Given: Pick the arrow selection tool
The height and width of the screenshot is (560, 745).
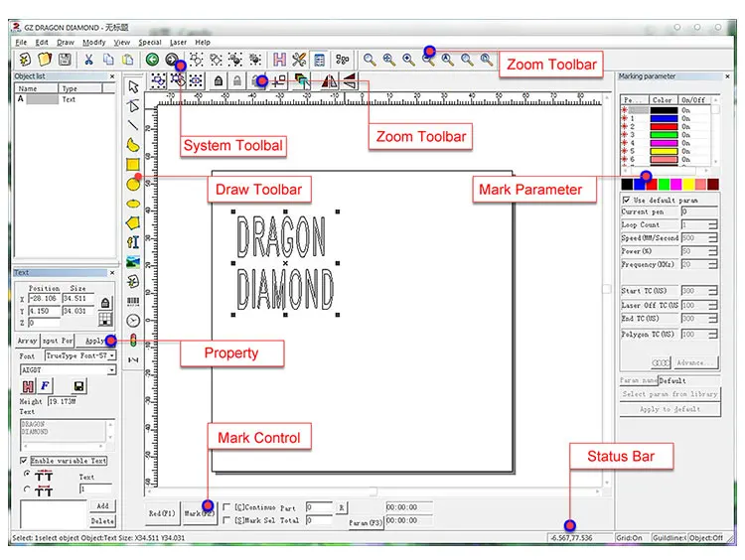Looking at the screenshot, I should click(133, 86).
